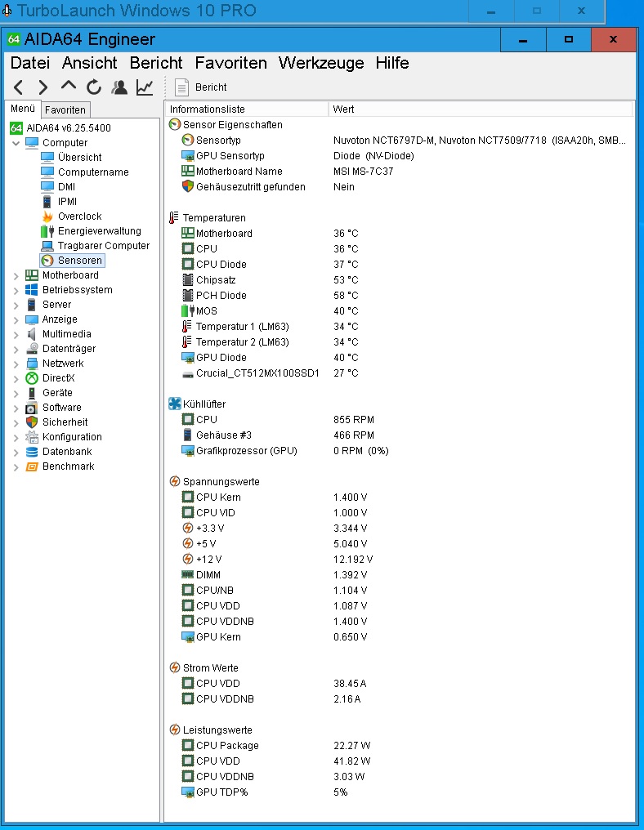Screen dimensions: 644x830
Task: Click the Betriebssystem Windows logo icon
Action: click(32, 290)
